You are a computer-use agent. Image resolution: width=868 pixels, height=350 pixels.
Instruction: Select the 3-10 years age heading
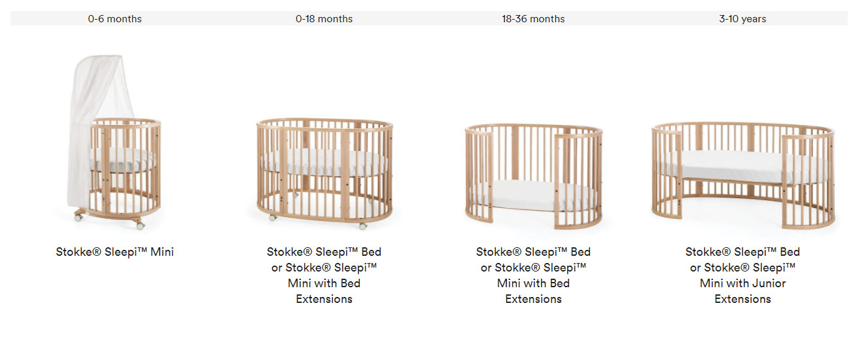(743, 19)
